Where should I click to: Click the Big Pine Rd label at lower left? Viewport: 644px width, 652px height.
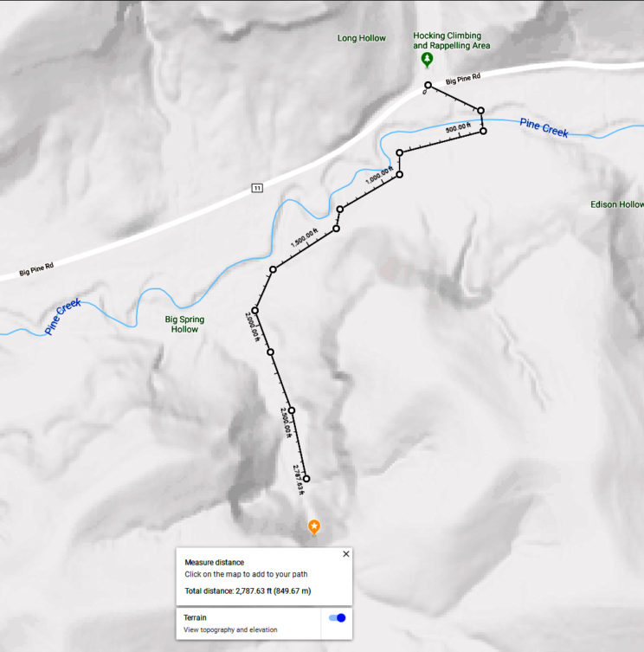36,269
